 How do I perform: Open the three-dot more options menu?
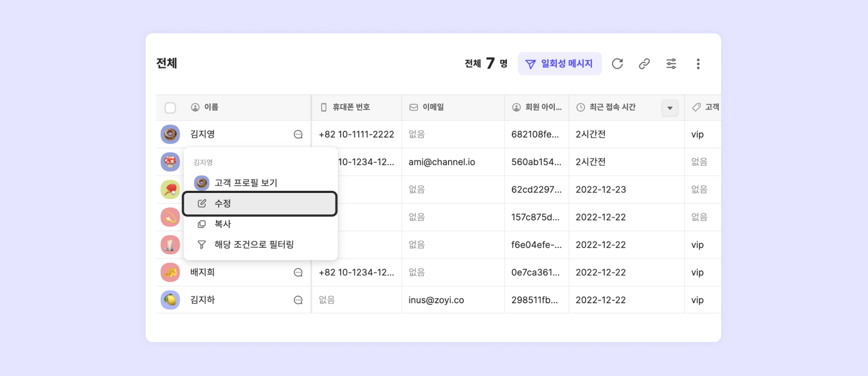coord(698,64)
